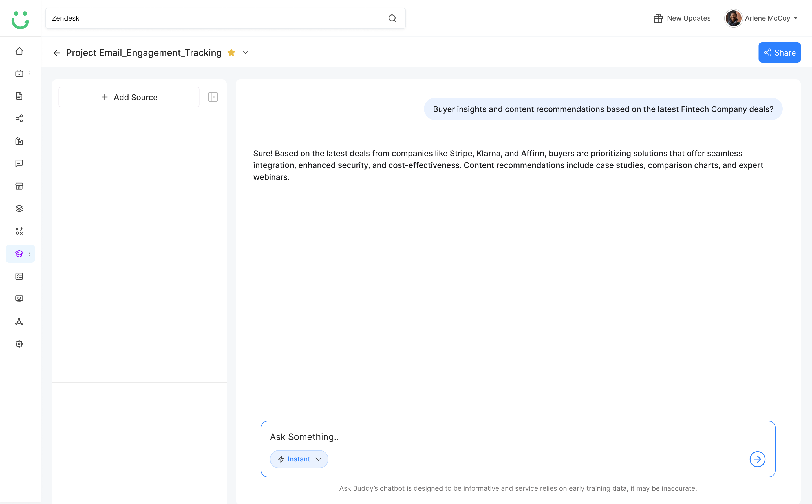Open the settings gear in sidebar

19,344
